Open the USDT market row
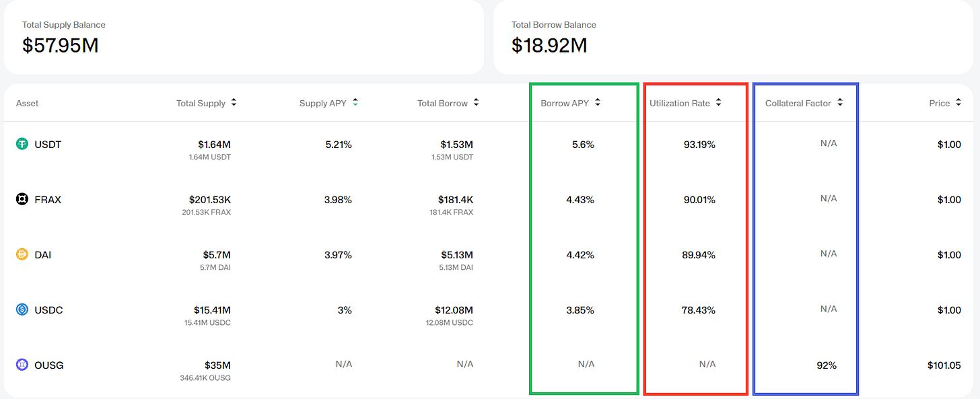 click(48, 145)
